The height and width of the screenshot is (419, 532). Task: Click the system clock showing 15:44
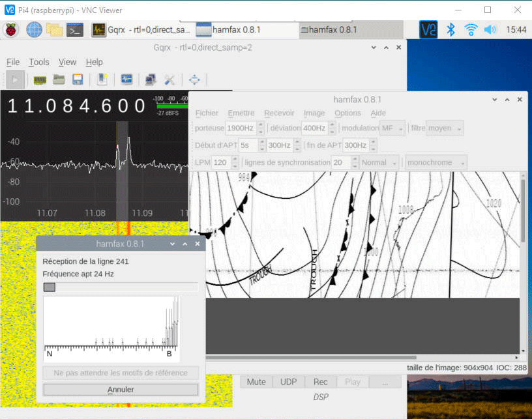coord(516,30)
